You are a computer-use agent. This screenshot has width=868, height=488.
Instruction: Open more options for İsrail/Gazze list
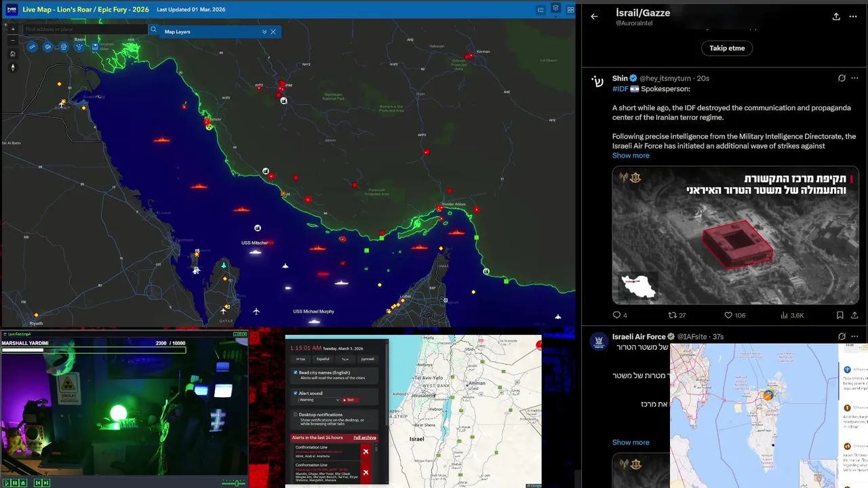[x=853, y=16]
